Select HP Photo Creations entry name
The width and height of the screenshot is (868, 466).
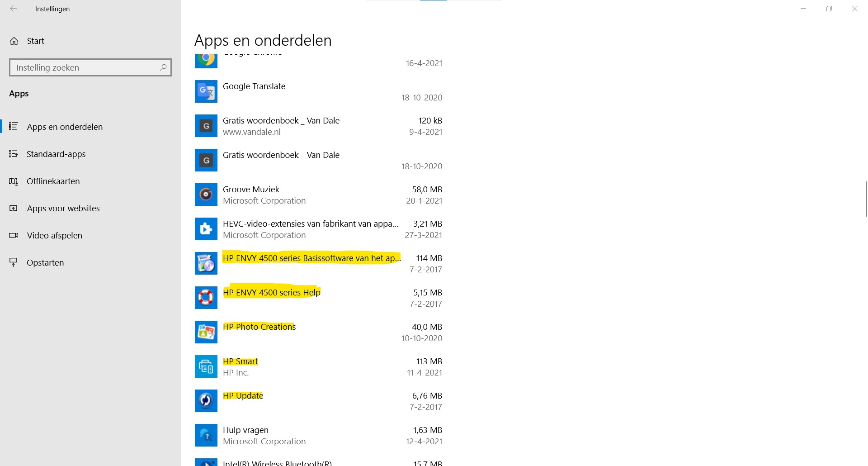[x=259, y=327]
